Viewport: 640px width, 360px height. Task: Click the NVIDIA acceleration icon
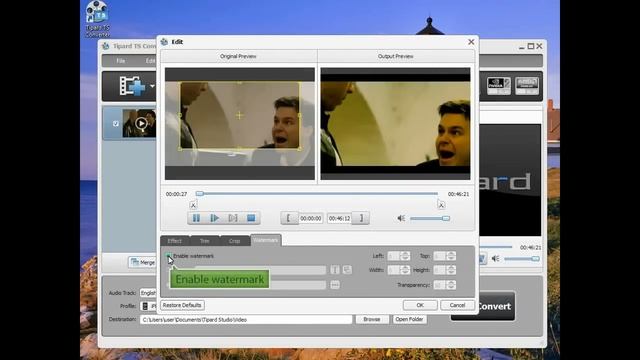point(498,86)
